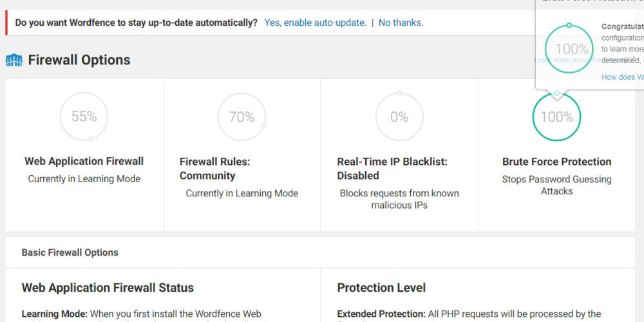Viewport: 644px width, 322px height.
Task: Dismiss the auto-update prompt with No thanks
Action: [x=401, y=23]
